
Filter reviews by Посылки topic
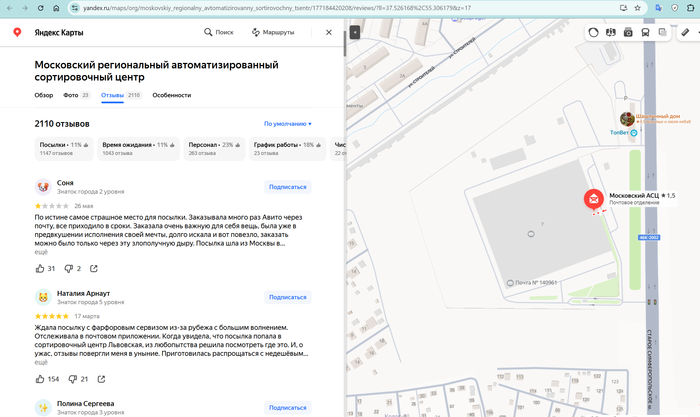pos(64,149)
